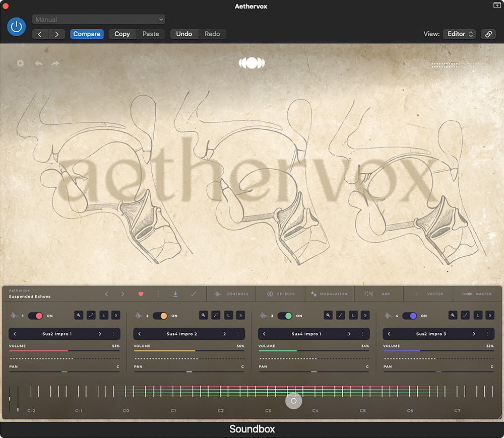Click the download preset icon
504x438 pixels.
point(175,294)
